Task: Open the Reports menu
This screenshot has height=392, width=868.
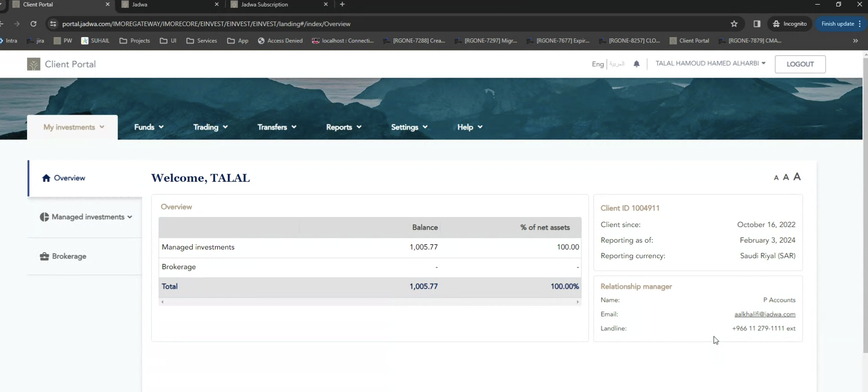Action: coord(343,127)
